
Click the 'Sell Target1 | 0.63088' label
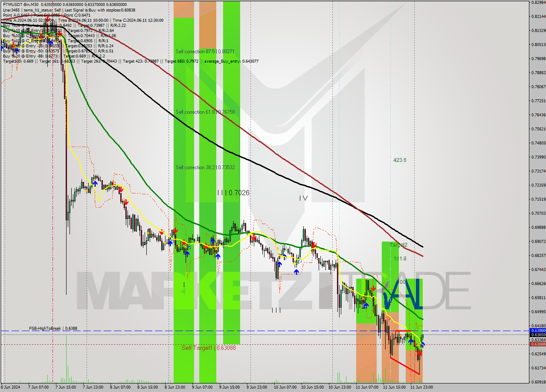coord(209,348)
